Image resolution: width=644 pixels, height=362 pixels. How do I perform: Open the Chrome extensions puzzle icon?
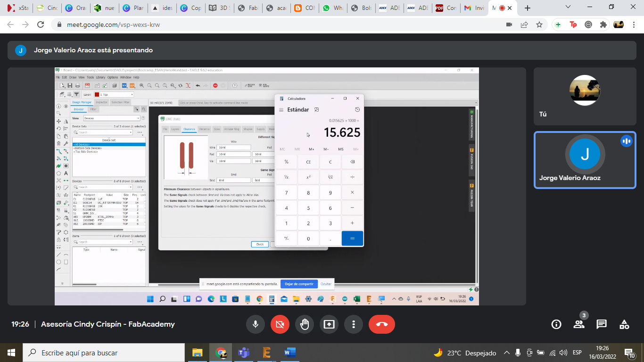coord(603,25)
